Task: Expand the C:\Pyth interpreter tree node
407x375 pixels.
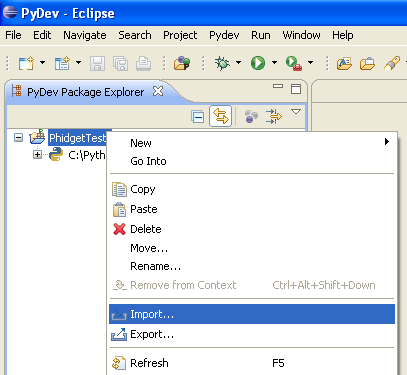Action: click(37, 155)
